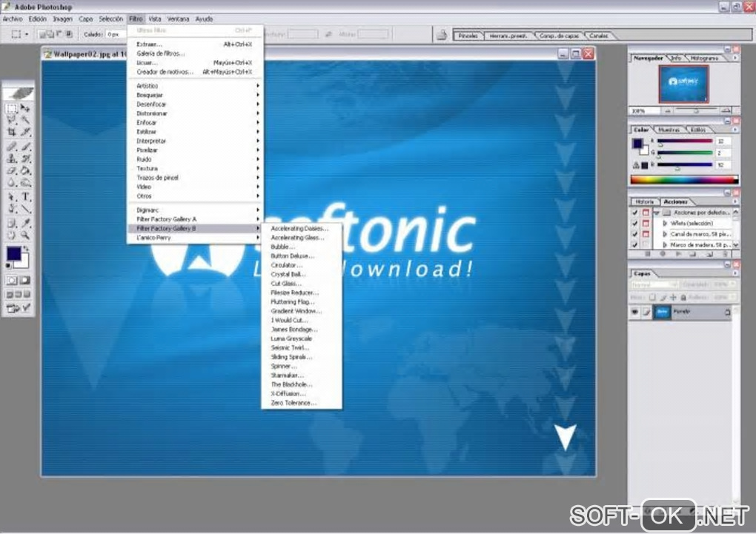Select the Pen tool
This screenshot has height=534, width=756.
[x=12, y=209]
